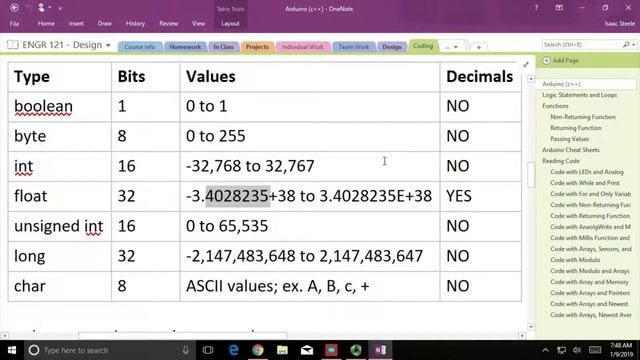This screenshot has width=640, height=360.
Task: Open File Explorer from taskbar
Action: [x=282, y=350]
